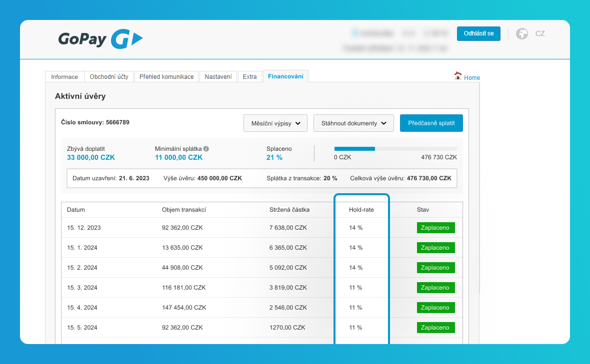Open the Informace tab
Screen dimensions: 590x364
click(64, 76)
